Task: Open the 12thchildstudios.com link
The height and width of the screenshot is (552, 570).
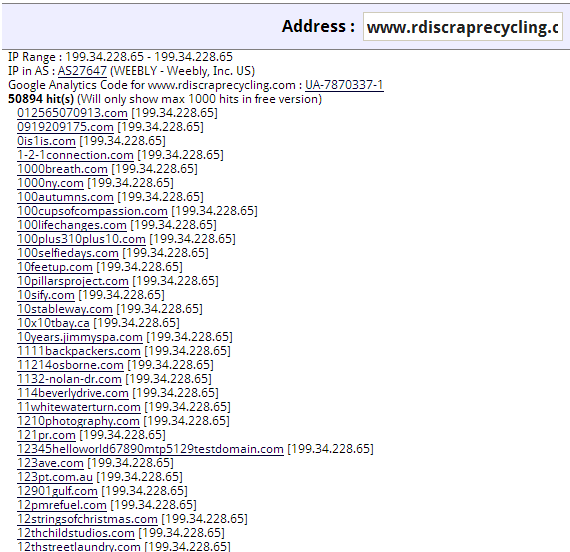Action: [76, 533]
